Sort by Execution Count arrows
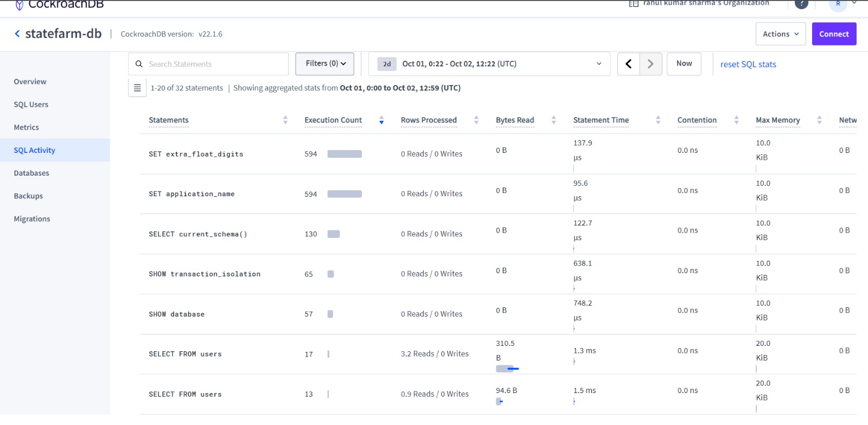Screen dimensions: 868x425 click(x=381, y=120)
